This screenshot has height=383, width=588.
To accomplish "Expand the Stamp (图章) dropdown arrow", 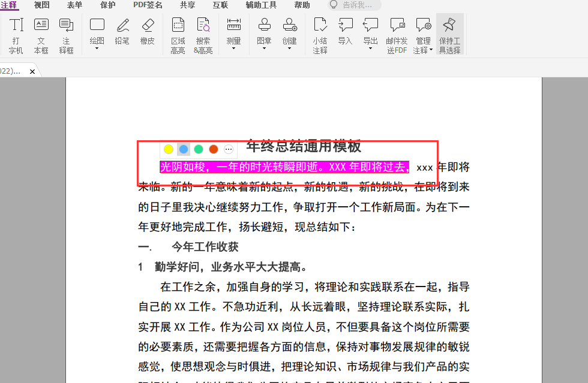I will 264,49.
